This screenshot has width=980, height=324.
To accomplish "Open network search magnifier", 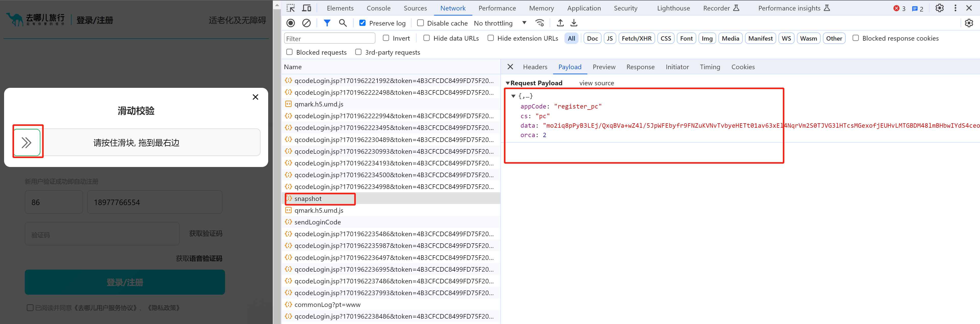I will click(343, 23).
